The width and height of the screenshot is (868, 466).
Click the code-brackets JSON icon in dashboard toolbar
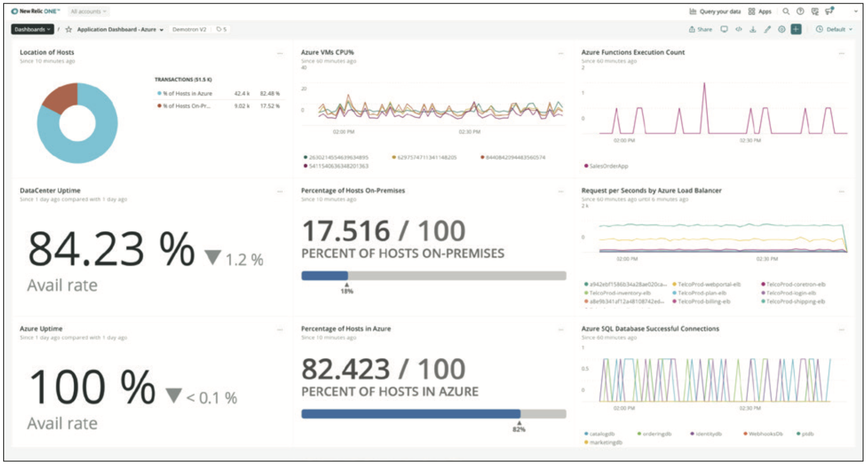[x=738, y=29]
